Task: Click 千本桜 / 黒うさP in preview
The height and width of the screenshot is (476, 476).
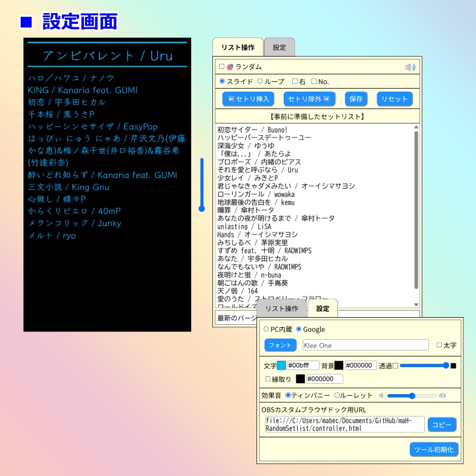Action: [61, 114]
